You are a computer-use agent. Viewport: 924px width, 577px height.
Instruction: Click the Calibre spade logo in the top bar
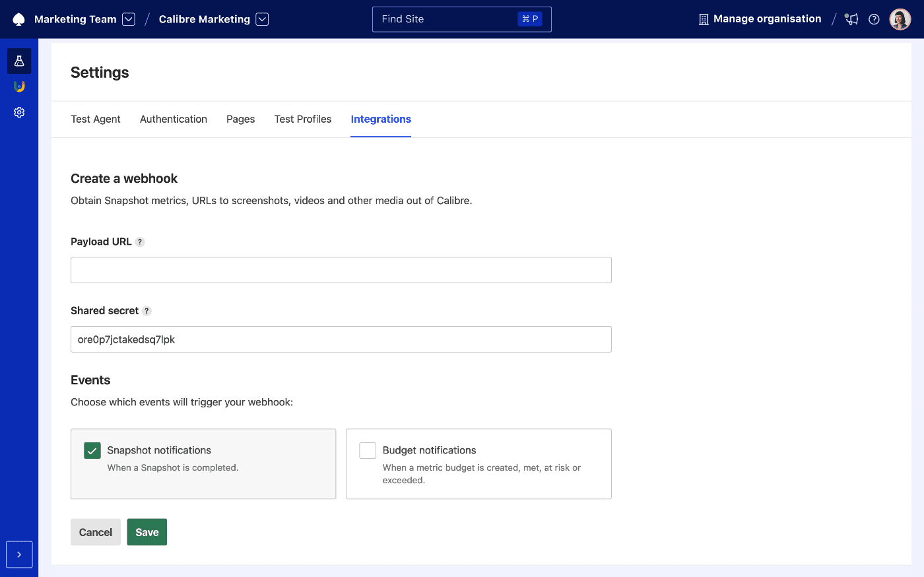coord(18,18)
